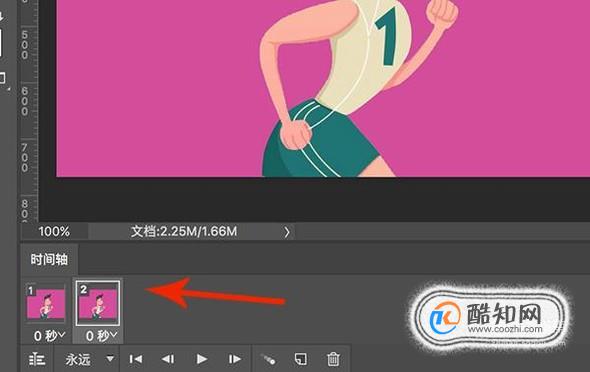Expand the document info arrow
Viewport: 590px width, 372px height.
tap(287, 232)
